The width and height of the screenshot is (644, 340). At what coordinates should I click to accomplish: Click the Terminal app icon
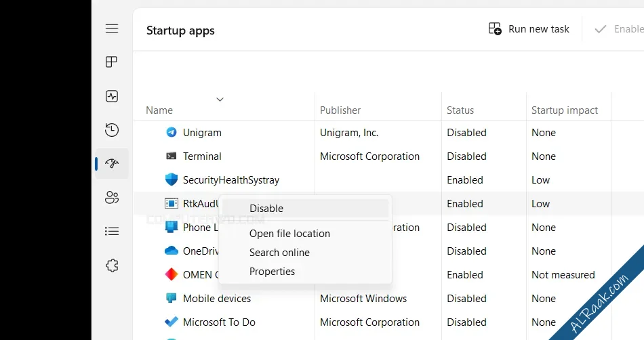[172, 156]
